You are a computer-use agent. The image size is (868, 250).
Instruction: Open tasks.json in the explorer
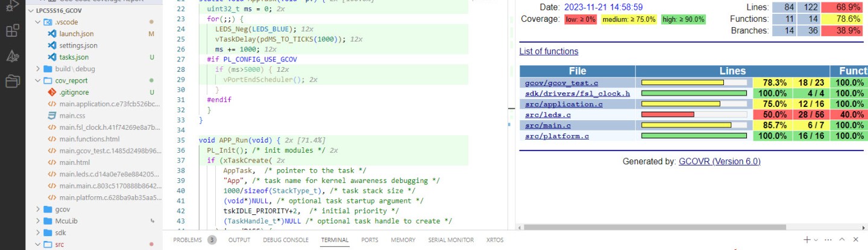click(x=74, y=57)
